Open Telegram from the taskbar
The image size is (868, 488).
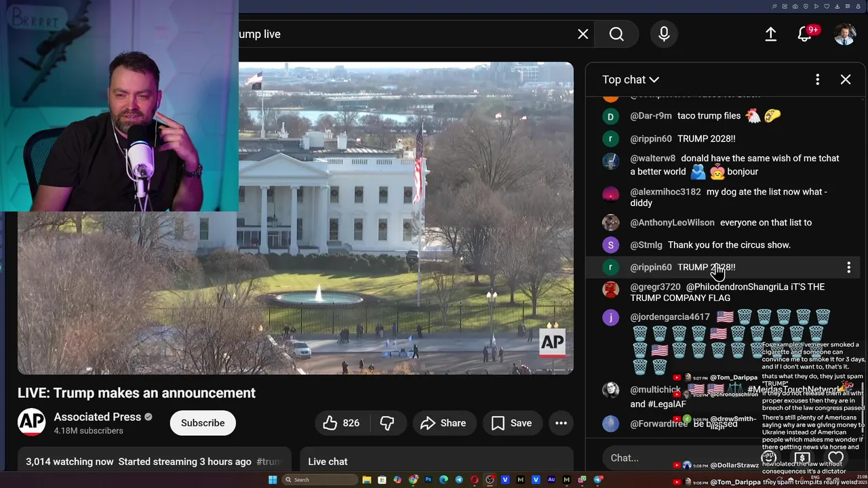point(459,480)
